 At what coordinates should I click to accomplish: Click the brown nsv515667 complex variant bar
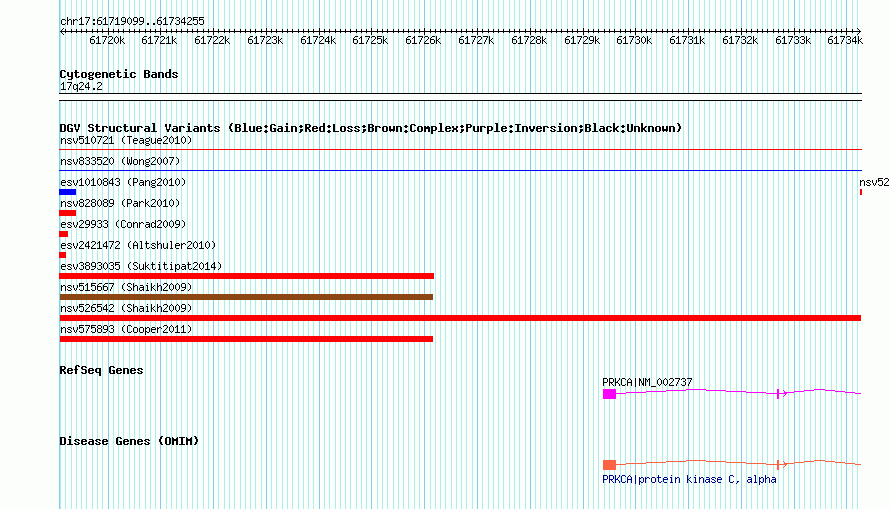point(246,297)
